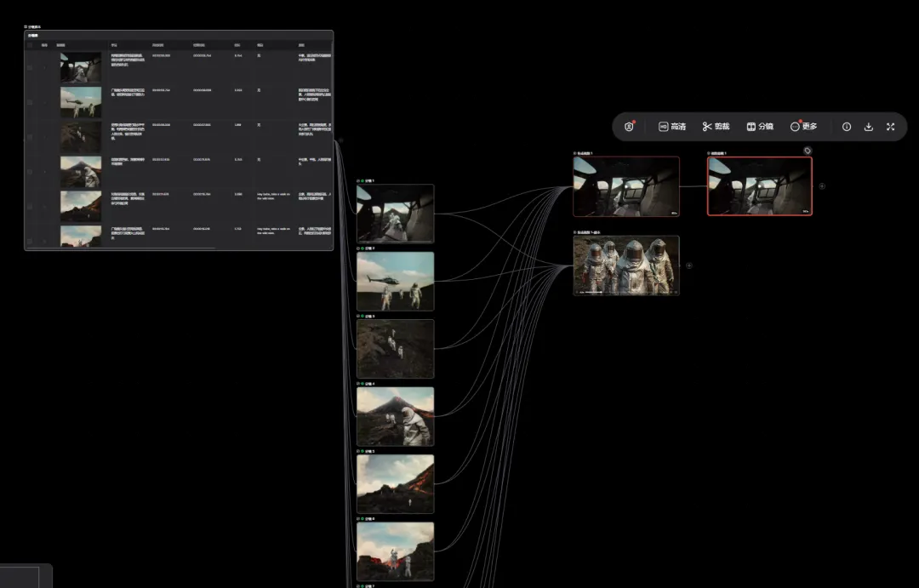Click the tag icon above the selected node
The height and width of the screenshot is (588, 919).
808,151
